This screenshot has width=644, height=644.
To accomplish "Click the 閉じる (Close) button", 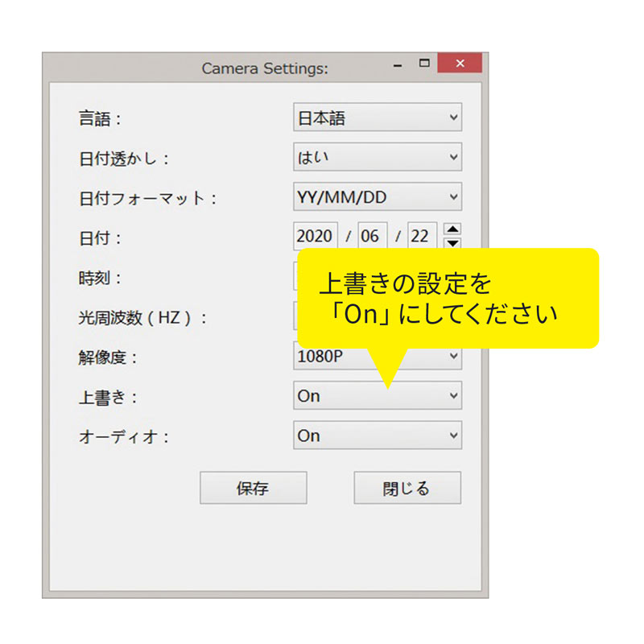I will tap(407, 487).
